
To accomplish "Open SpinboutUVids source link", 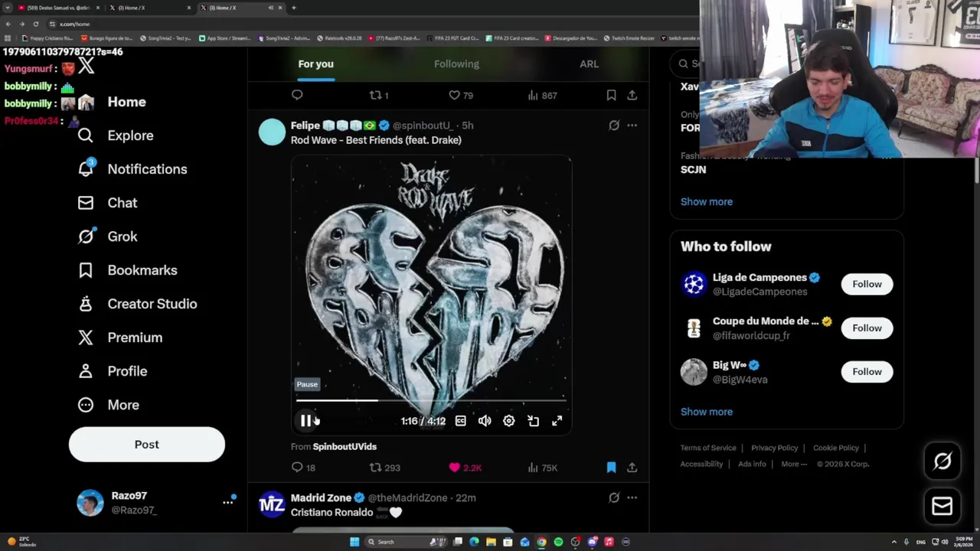I will [345, 447].
